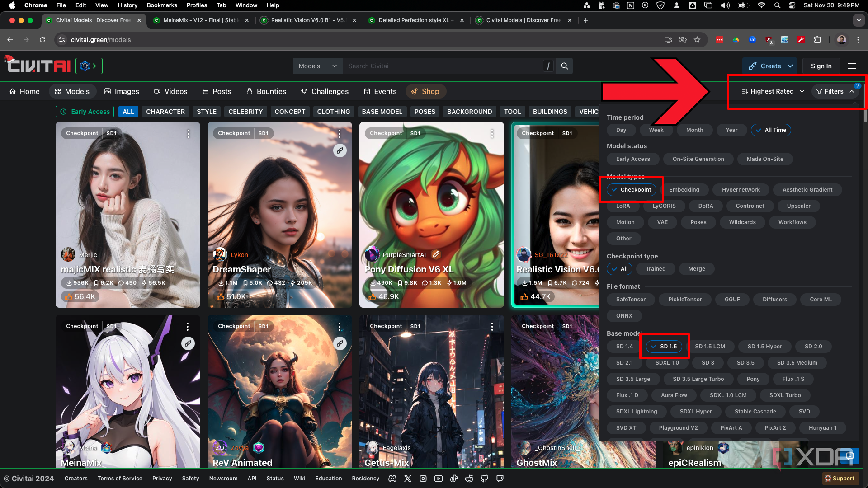Toggle the SD 1.5 base model filter
Viewport: 868px width, 488px height.
664,347
